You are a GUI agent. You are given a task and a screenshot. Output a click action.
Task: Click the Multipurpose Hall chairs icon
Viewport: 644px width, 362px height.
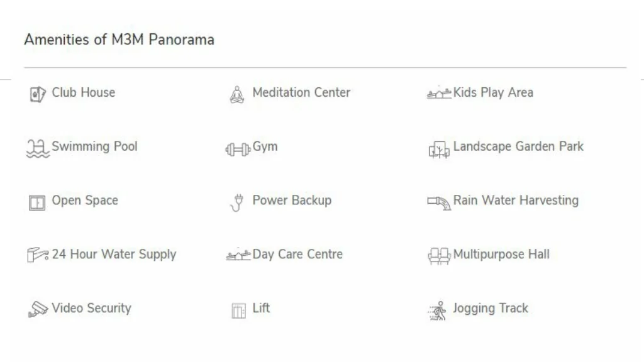(x=439, y=256)
